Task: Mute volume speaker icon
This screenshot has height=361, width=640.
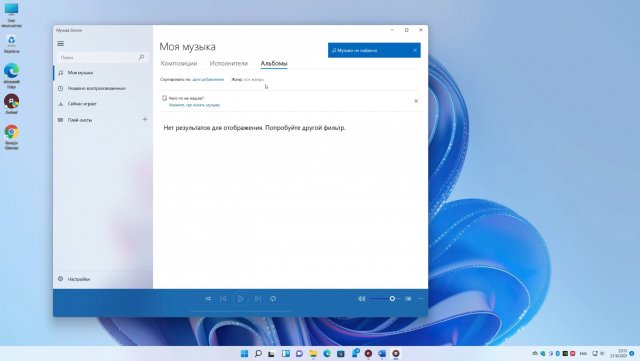Action: pos(362,299)
